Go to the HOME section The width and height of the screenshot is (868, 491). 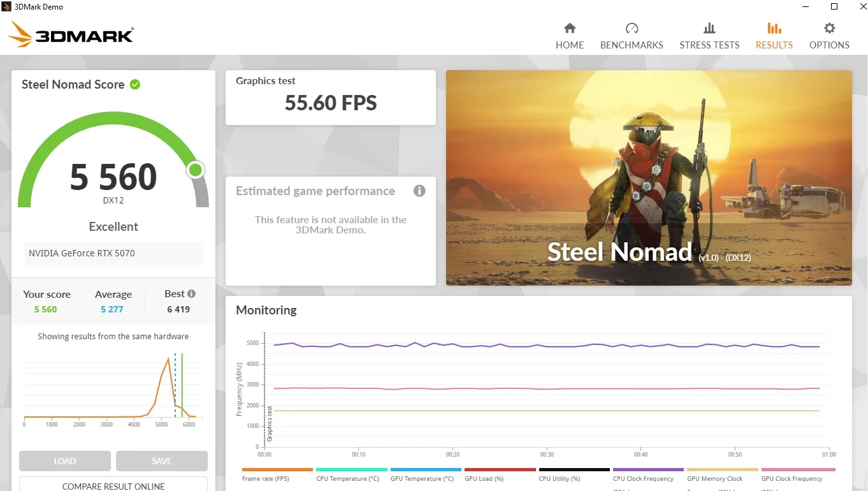[x=570, y=36]
